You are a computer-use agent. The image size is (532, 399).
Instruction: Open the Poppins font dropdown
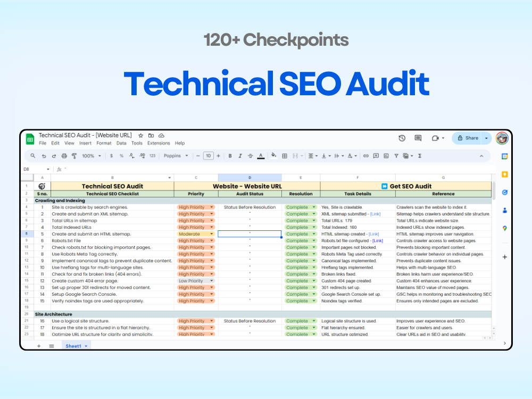tap(176, 156)
